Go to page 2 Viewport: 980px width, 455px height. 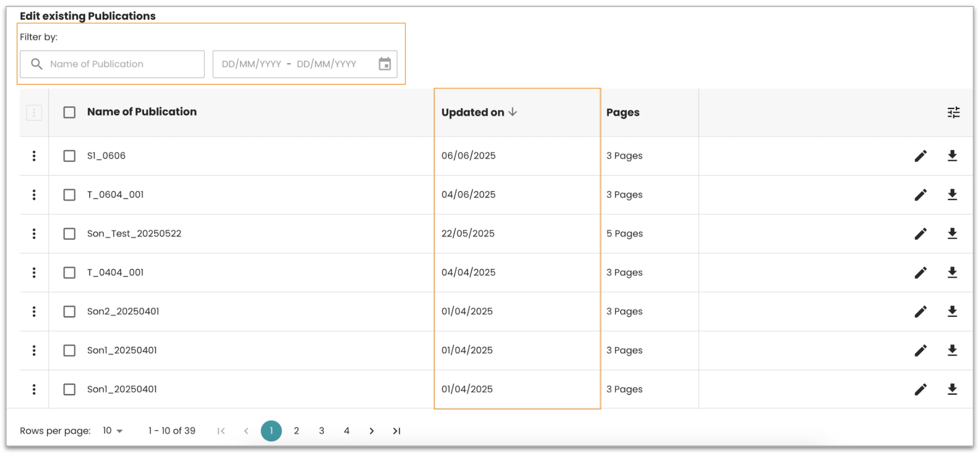tap(296, 431)
